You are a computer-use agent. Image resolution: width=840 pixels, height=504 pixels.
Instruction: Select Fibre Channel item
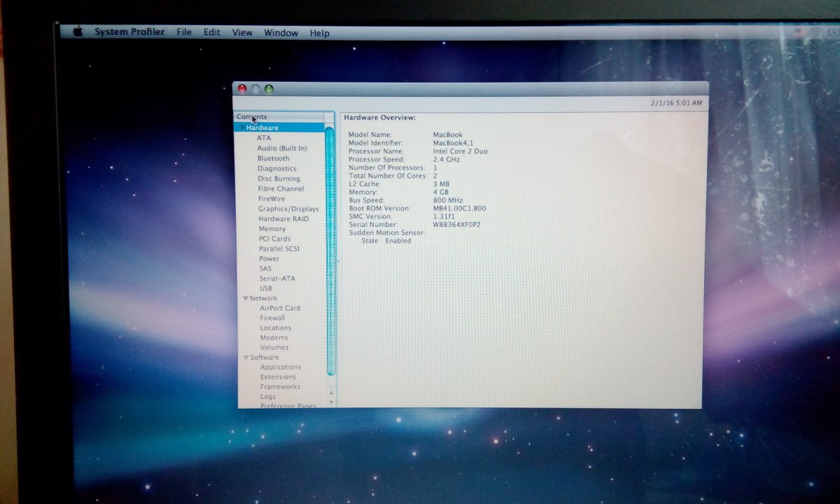pyautogui.click(x=281, y=189)
